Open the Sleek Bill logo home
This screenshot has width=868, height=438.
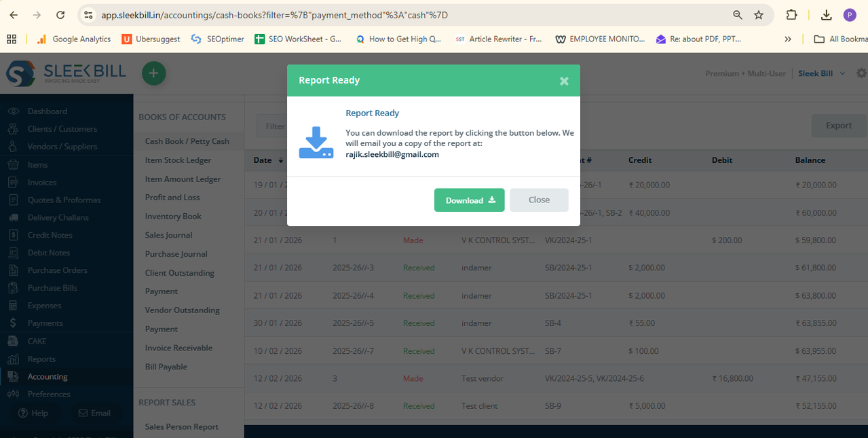pyautogui.click(x=66, y=73)
